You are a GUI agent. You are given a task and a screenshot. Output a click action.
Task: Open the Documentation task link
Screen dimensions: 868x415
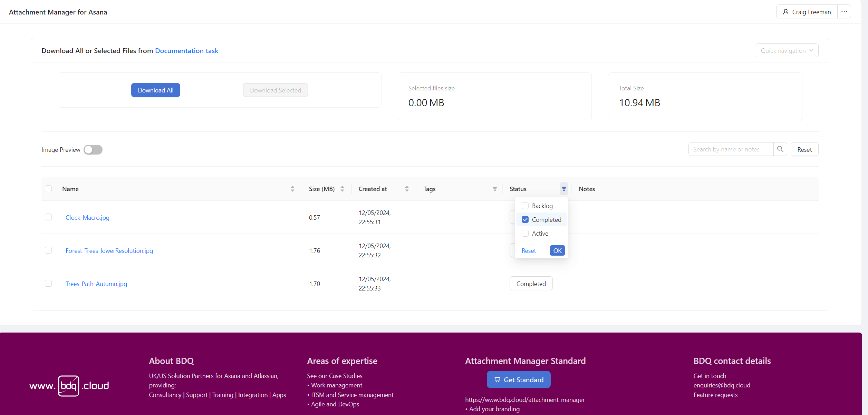pos(186,51)
